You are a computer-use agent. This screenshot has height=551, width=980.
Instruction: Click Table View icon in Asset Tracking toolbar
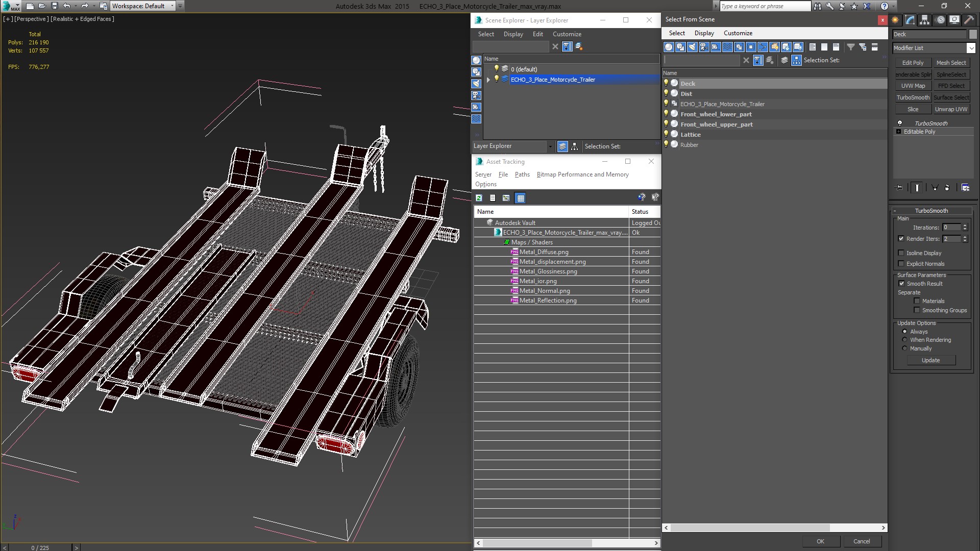pyautogui.click(x=520, y=198)
